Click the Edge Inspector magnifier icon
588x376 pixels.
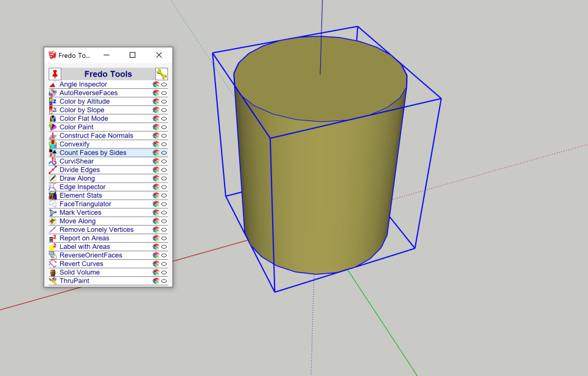pos(53,187)
